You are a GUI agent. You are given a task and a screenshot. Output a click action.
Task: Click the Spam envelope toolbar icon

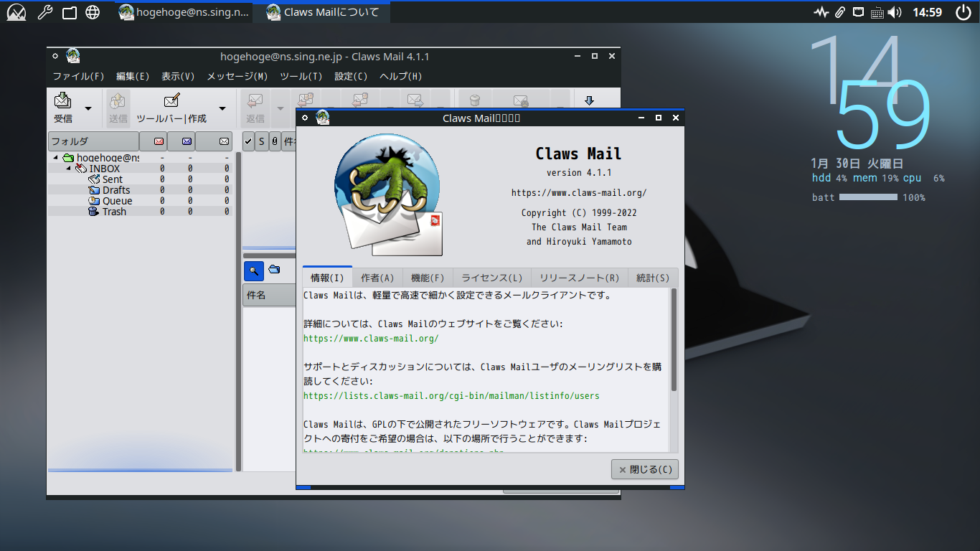point(521,100)
